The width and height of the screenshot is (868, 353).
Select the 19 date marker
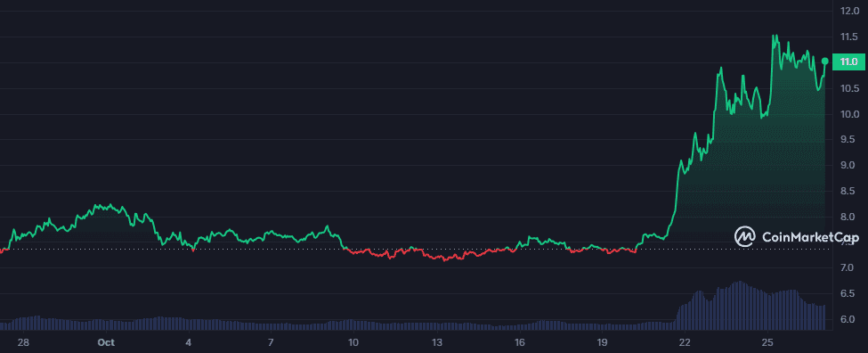603,342
